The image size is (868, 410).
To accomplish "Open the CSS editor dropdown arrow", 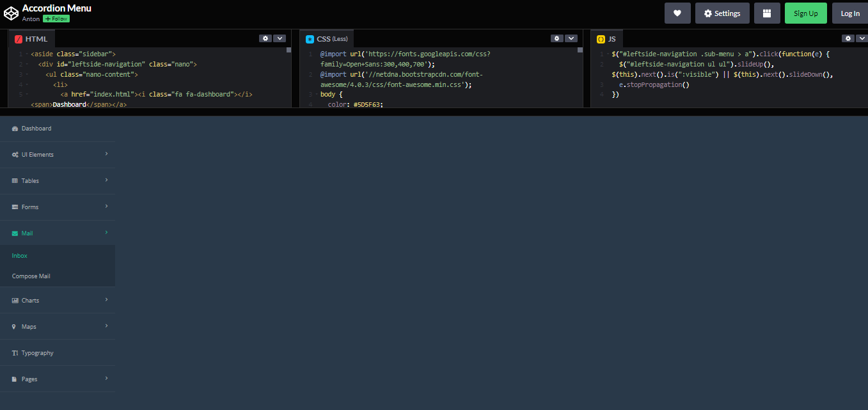I will click(x=571, y=38).
